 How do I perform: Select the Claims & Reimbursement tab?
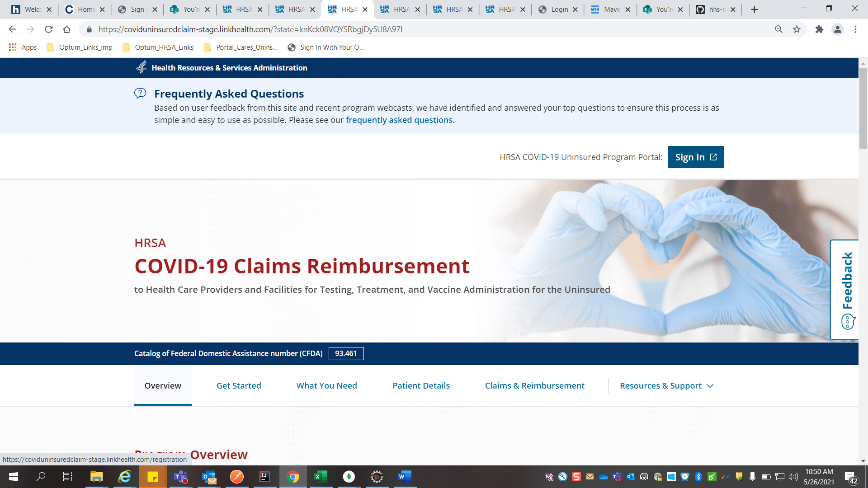(x=534, y=386)
